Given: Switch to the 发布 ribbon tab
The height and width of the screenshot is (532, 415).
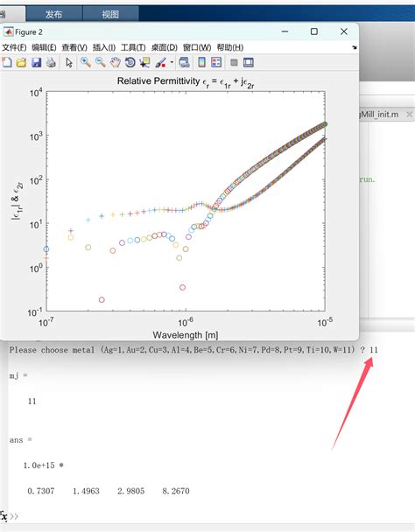Looking at the screenshot, I should pyautogui.click(x=53, y=14).
